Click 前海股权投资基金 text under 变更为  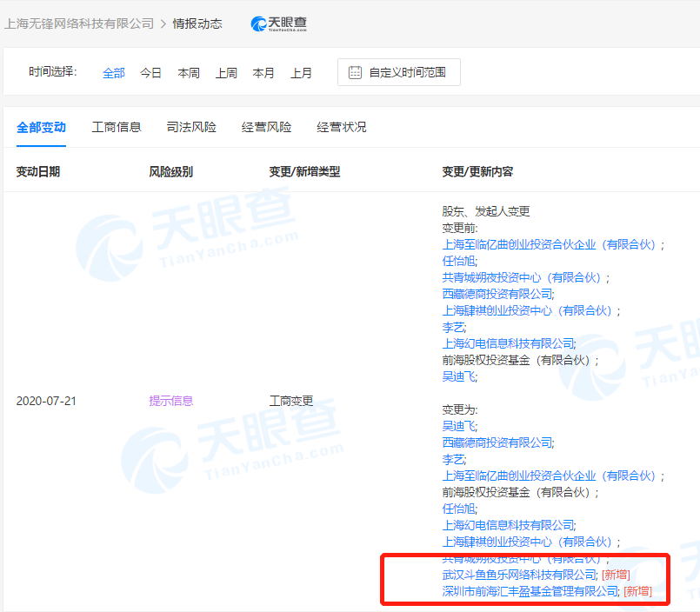[x=516, y=492]
